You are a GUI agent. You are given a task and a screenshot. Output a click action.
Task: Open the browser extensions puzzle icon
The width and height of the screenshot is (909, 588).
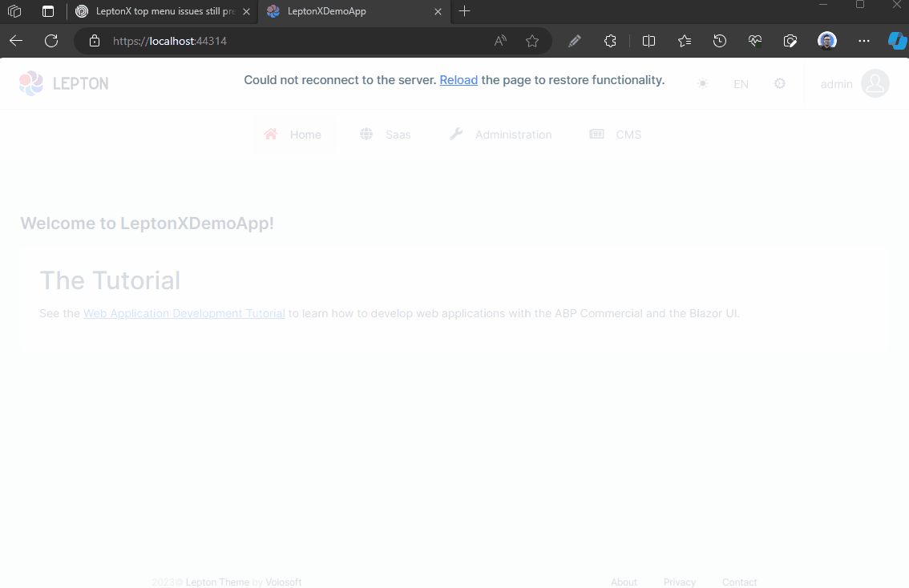click(610, 41)
